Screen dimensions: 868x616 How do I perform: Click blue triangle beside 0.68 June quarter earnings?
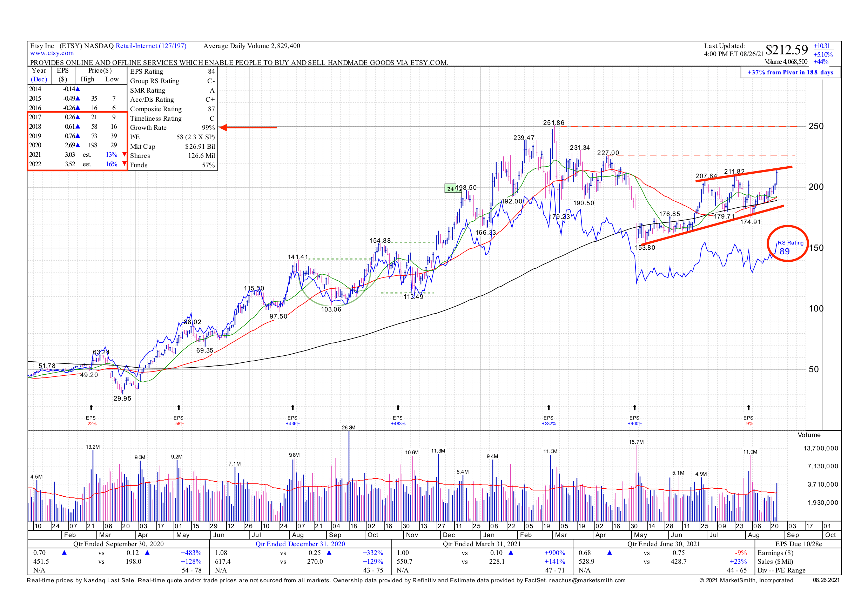pyautogui.click(x=610, y=553)
